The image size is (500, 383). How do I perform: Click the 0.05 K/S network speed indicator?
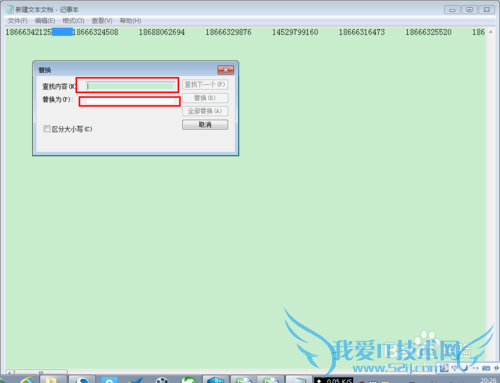(333, 380)
